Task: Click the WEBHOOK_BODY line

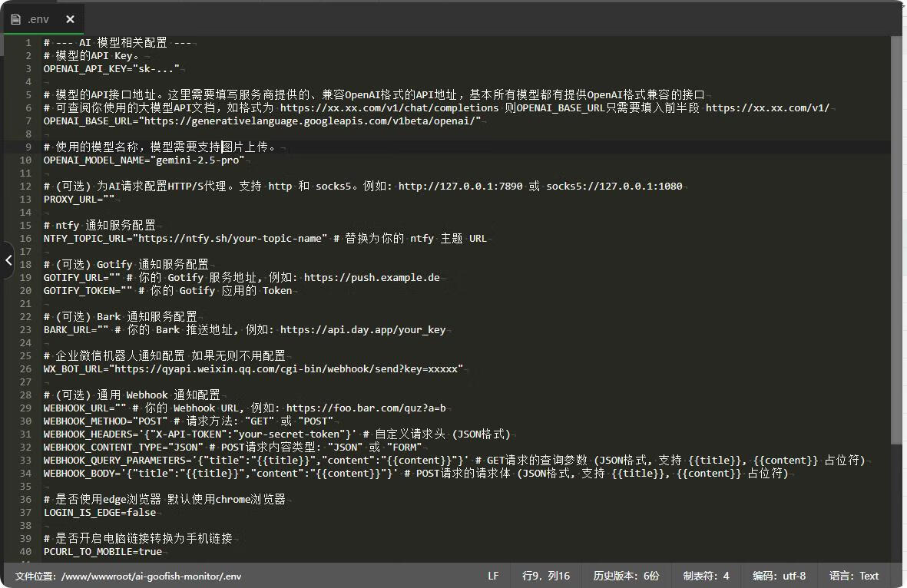Action: [x=416, y=473]
